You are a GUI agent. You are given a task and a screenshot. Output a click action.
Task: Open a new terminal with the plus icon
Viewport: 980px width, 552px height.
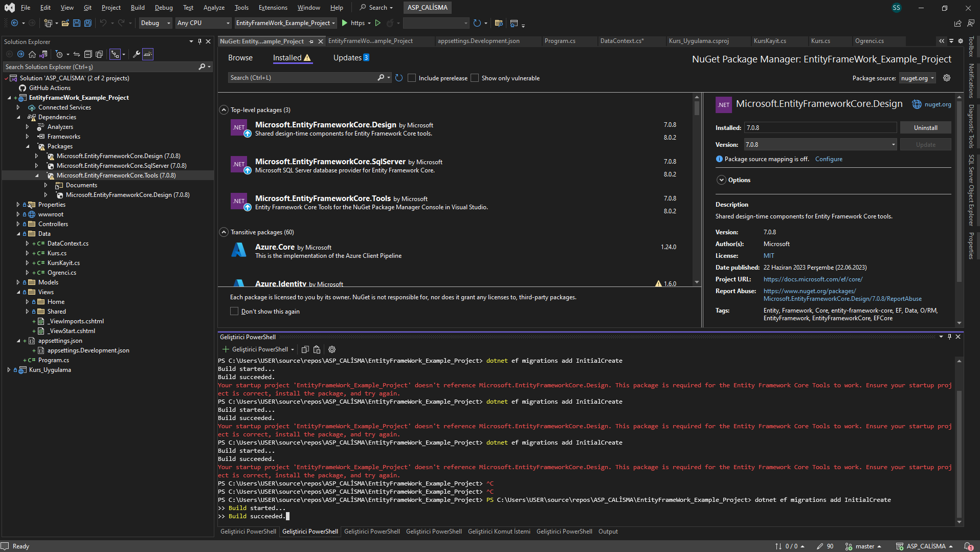(x=226, y=349)
